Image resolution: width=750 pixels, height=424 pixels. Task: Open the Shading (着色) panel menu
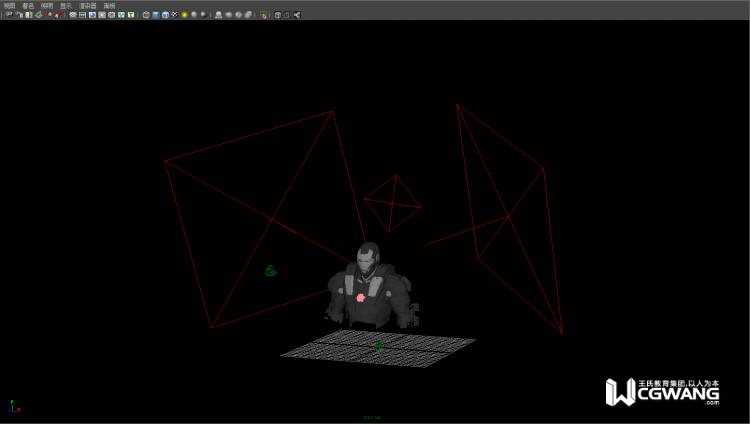(28, 6)
